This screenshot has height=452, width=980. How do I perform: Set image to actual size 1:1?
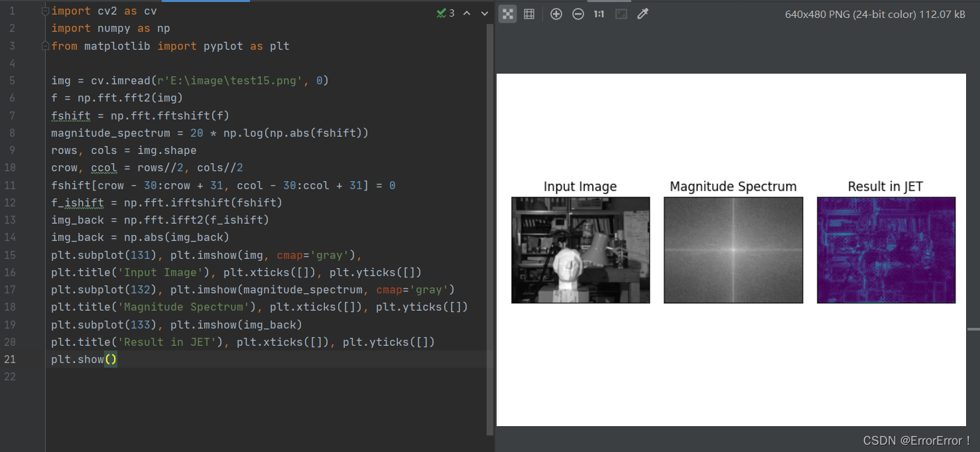click(599, 14)
